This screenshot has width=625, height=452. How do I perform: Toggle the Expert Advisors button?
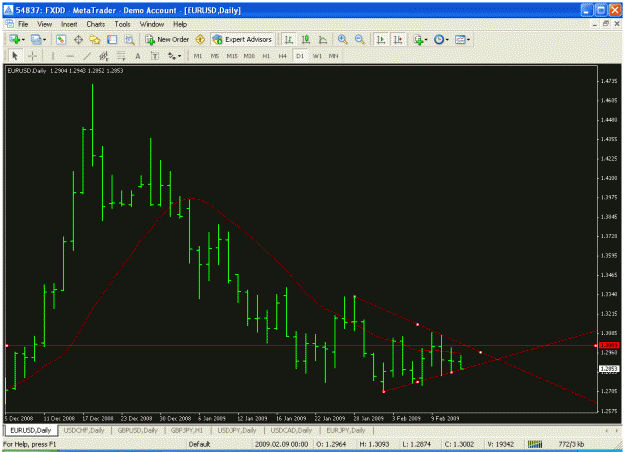[x=242, y=39]
